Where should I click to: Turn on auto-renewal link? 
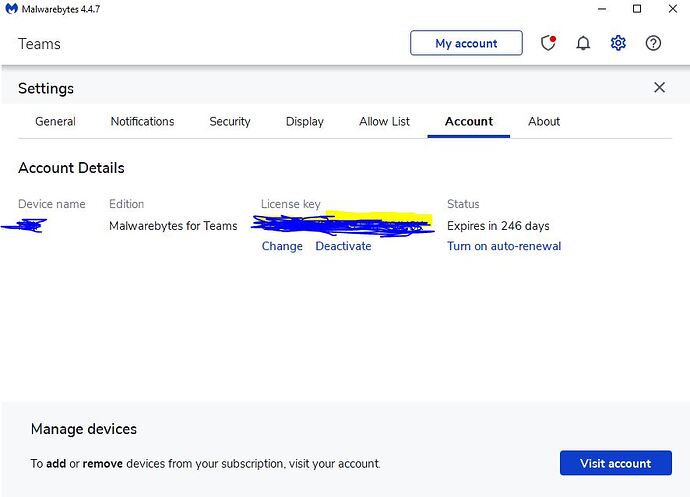pyautogui.click(x=504, y=246)
